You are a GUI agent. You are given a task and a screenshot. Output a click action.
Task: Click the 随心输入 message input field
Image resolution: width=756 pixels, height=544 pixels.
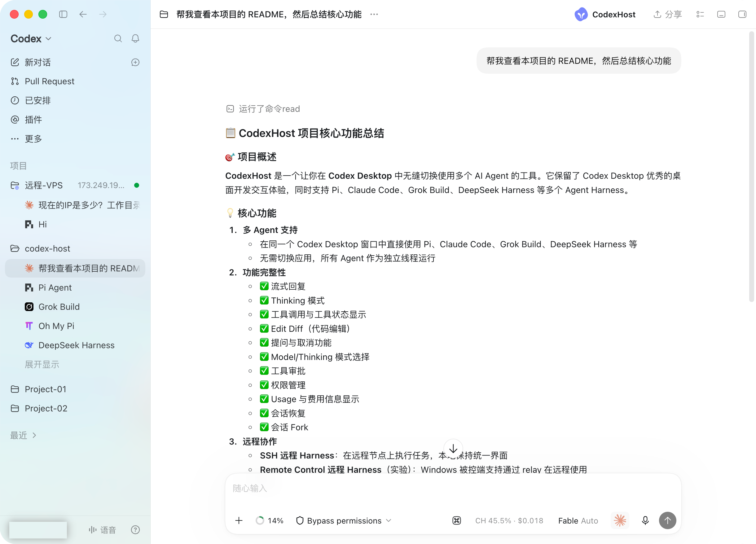tap(453, 489)
